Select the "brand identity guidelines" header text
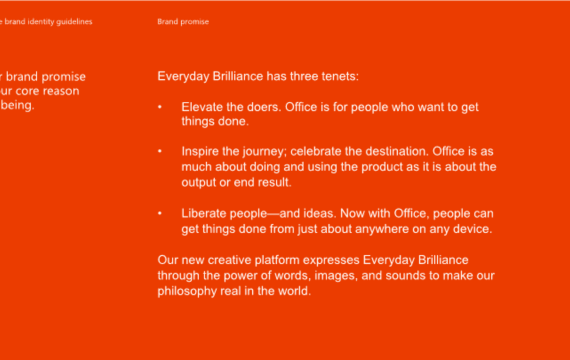 46,21
